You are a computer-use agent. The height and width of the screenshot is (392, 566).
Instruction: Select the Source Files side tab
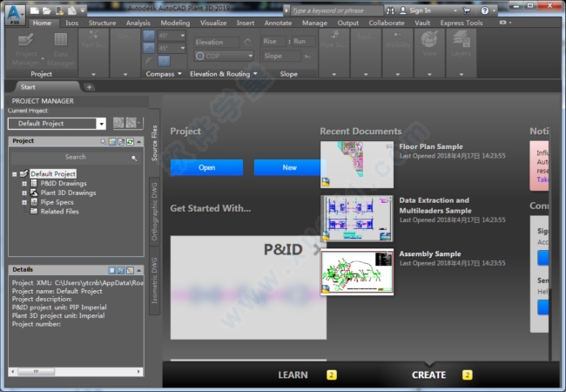[154, 143]
